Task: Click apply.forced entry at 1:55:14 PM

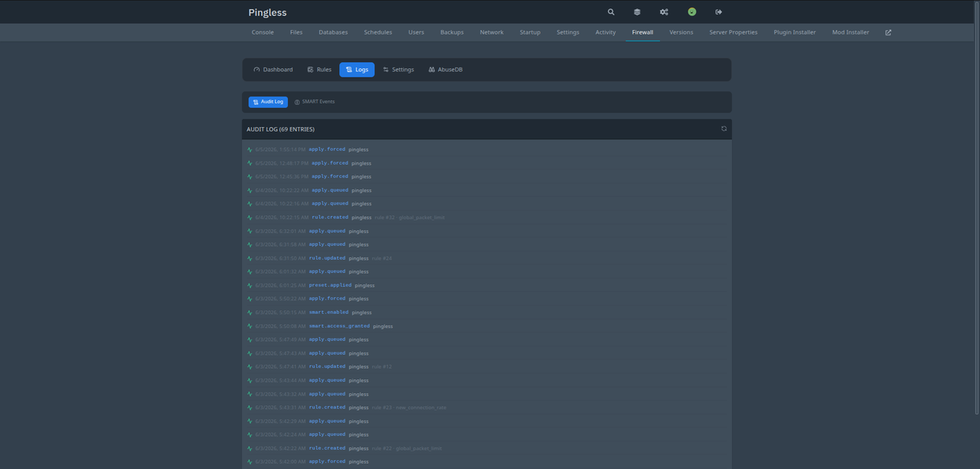Action: 327,149
